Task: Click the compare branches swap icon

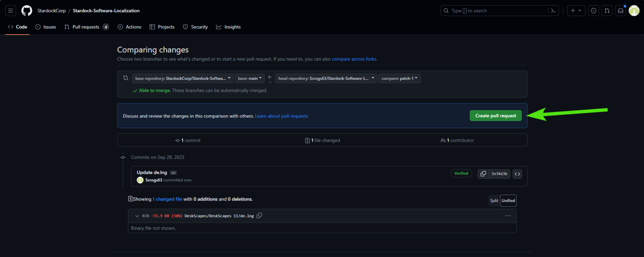Action: click(x=126, y=78)
